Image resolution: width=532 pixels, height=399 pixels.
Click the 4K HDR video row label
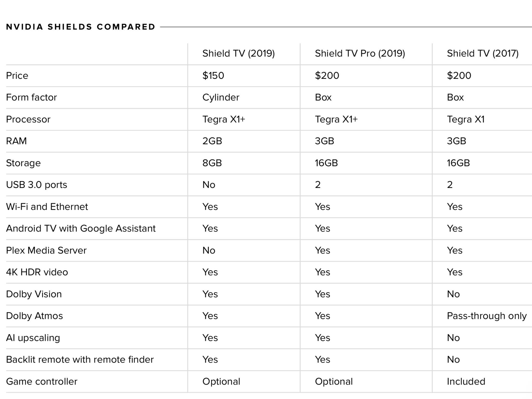point(37,272)
